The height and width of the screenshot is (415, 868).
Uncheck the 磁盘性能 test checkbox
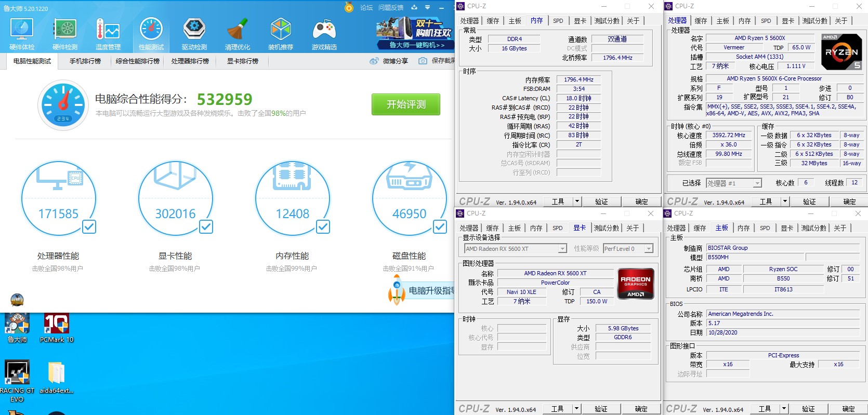(x=440, y=226)
